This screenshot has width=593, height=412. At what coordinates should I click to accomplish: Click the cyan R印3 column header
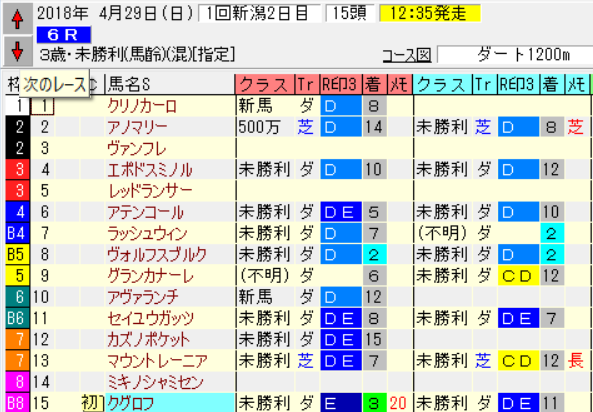(x=519, y=84)
